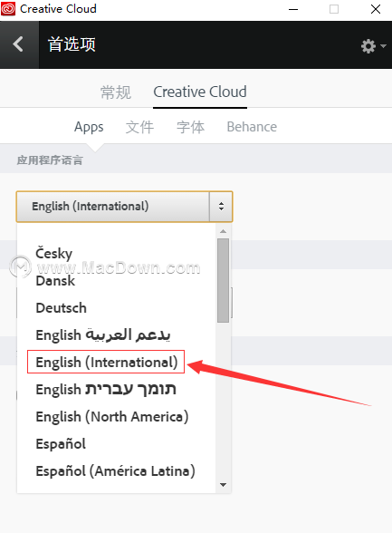
Task: Click the scroll-down arrow in the language list
Action: pos(223,485)
